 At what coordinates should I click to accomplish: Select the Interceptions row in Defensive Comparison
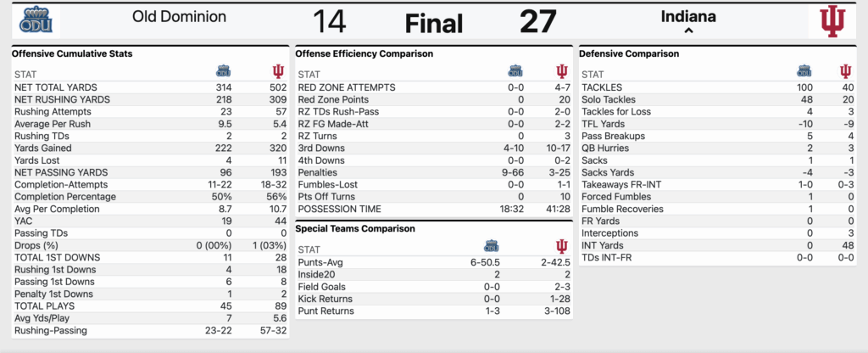(x=717, y=233)
